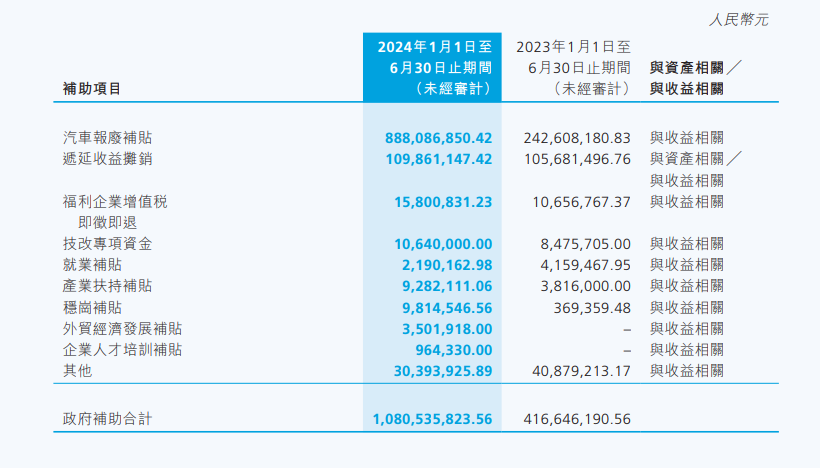Click the 2023年1月1日至6月30日止期間 column header
The width and height of the screenshot is (820, 468).
click(x=573, y=67)
